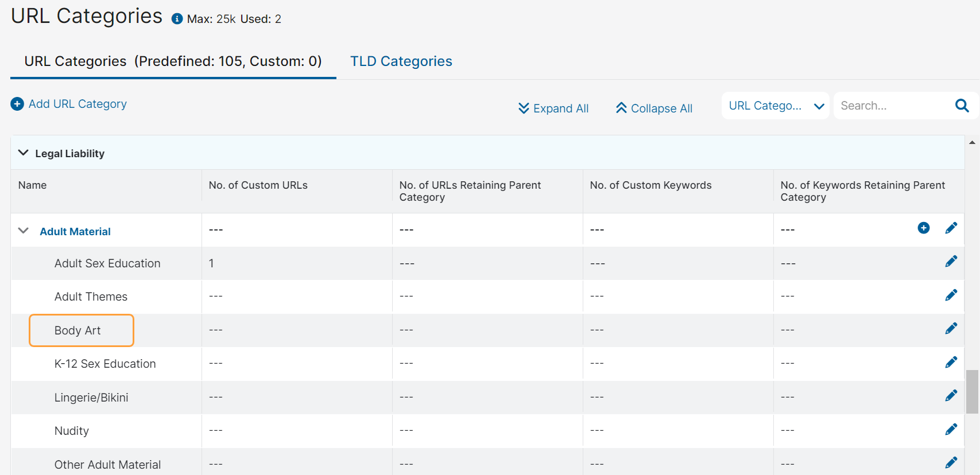Image resolution: width=980 pixels, height=475 pixels.
Task: Edit the K-12 Sex Education category
Action: [951, 362]
